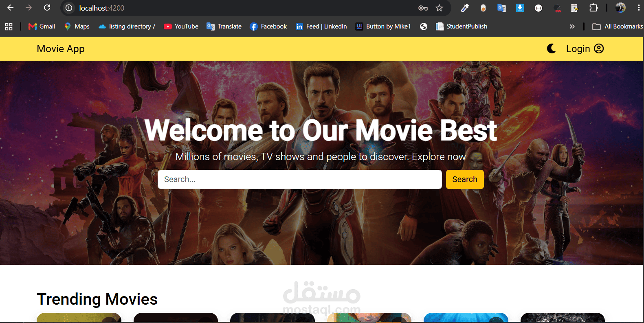Open the Feed | LinkedIn bookmark

[321, 26]
